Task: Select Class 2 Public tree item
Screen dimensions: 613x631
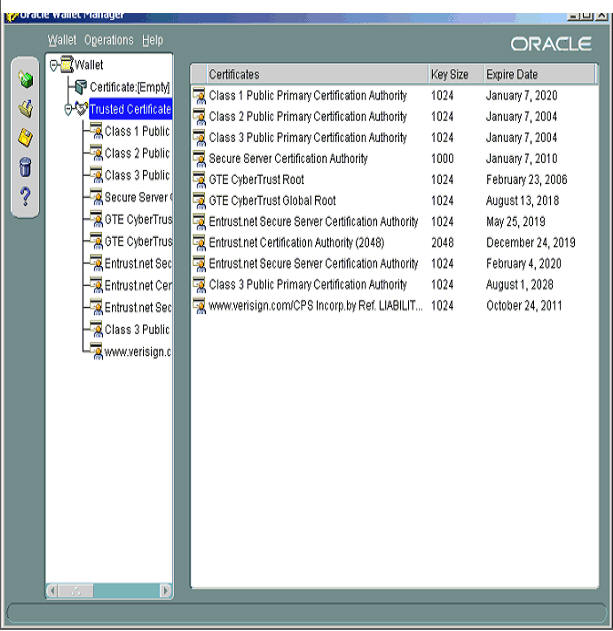Action: click(137, 153)
